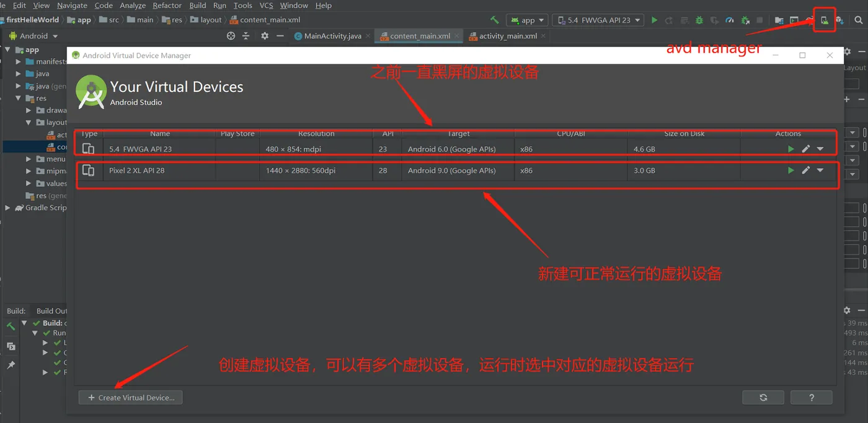Sort devices by the API column header

(x=387, y=133)
